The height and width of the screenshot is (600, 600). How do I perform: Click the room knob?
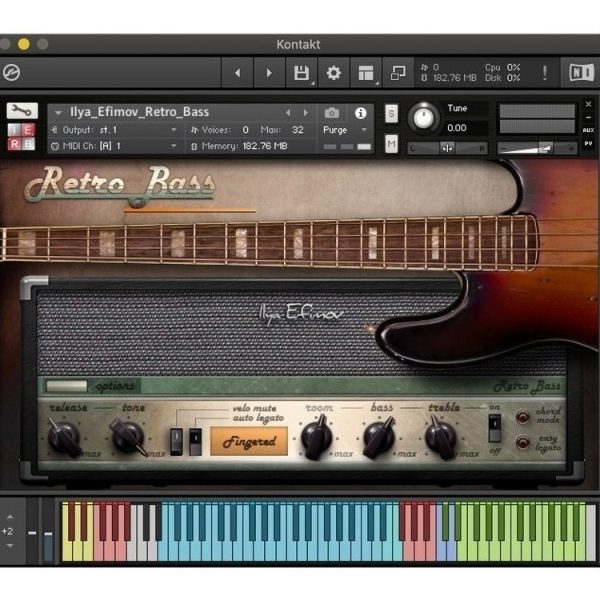coord(316,438)
